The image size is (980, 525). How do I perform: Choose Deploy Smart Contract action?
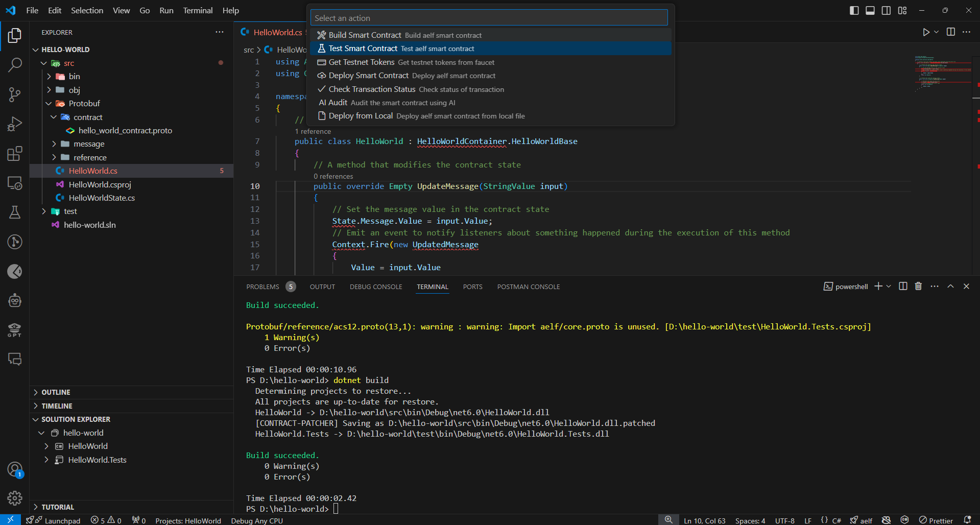click(x=491, y=76)
